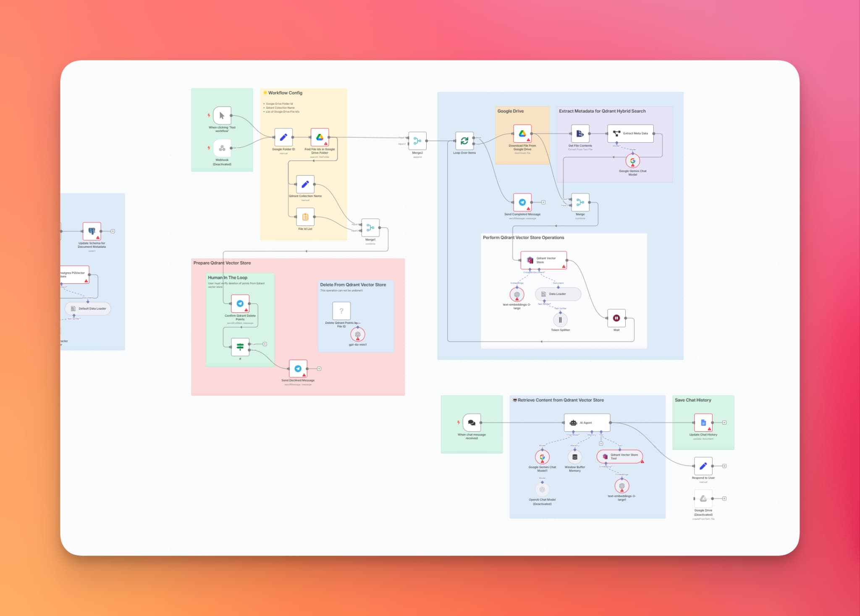
Task: Select the Wait node icon
Action: pos(616,318)
